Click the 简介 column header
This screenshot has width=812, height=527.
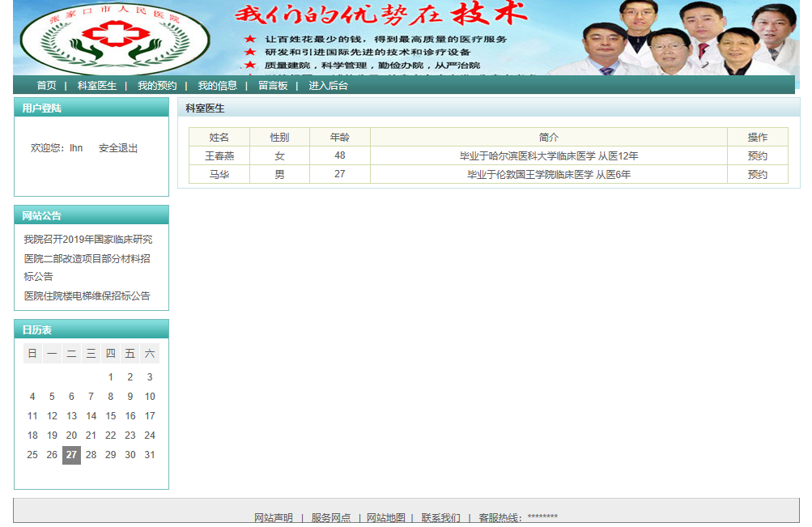point(549,137)
